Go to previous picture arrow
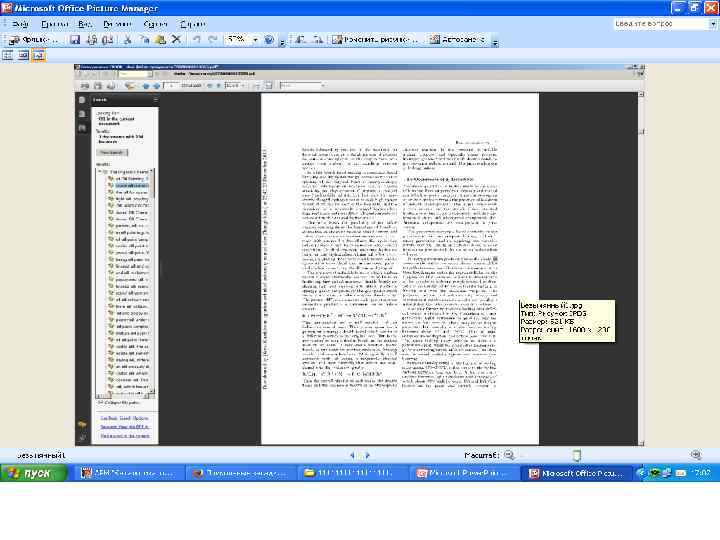The image size is (720, 540). (x=353, y=456)
